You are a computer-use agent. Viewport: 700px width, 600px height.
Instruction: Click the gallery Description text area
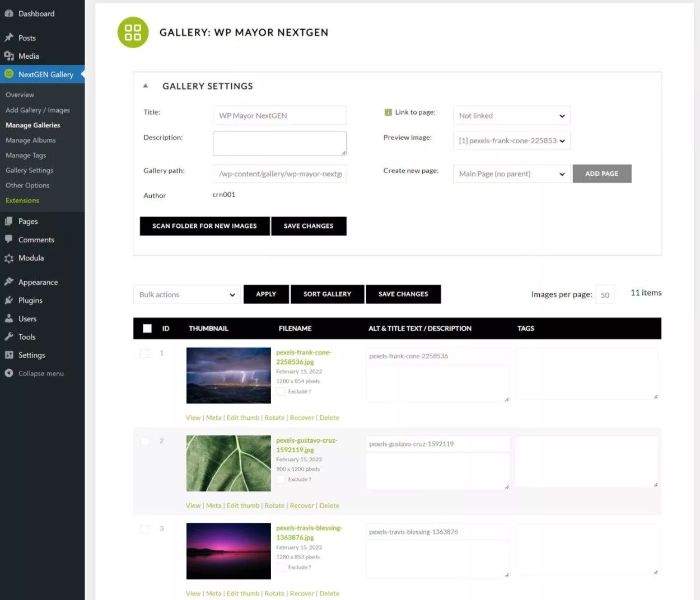click(x=279, y=143)
